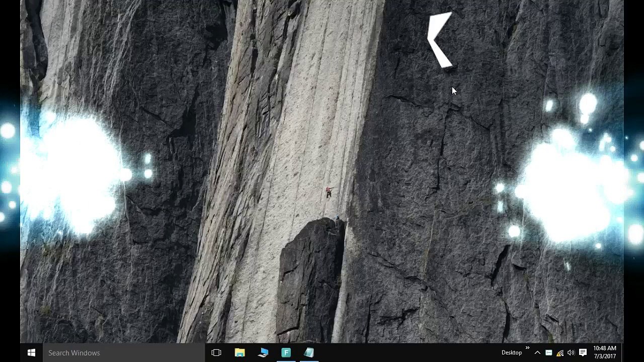This screenshot has height=362, width=644.
Task: Open the Windows Start menu
Action: pyautogui.click(x=31, y=352)
